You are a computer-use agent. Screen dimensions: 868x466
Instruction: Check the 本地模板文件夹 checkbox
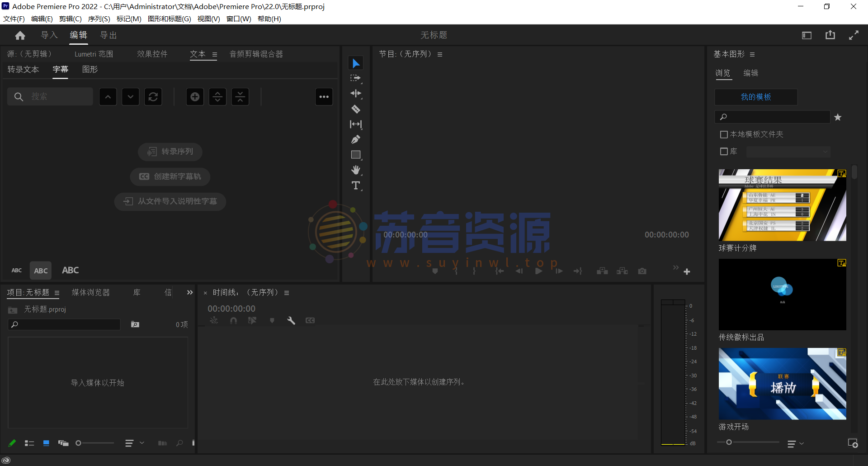[x=724, y=134]
